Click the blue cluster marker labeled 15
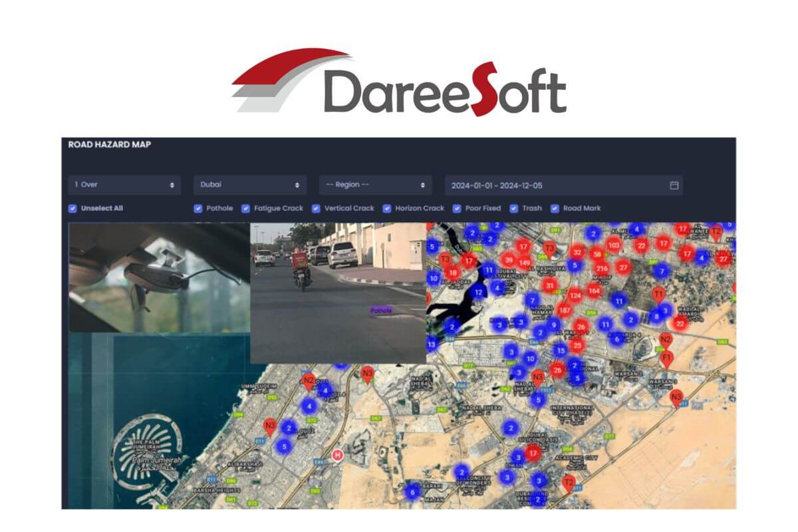The width and height of the screenshot is (798, 532). coord(561,350)
